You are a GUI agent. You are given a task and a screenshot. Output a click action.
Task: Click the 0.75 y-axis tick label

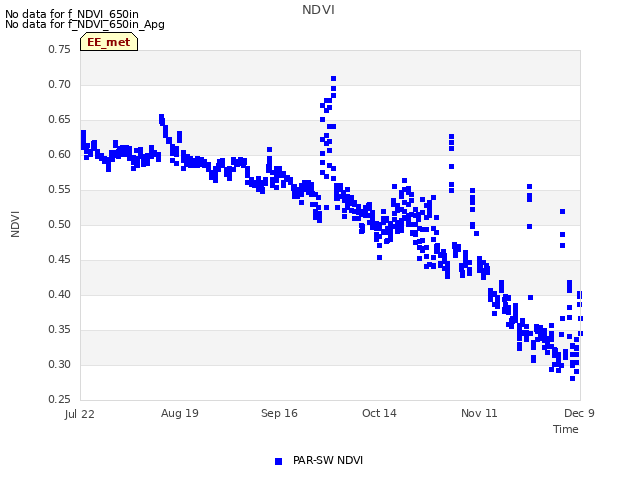(x=60, y=49)
